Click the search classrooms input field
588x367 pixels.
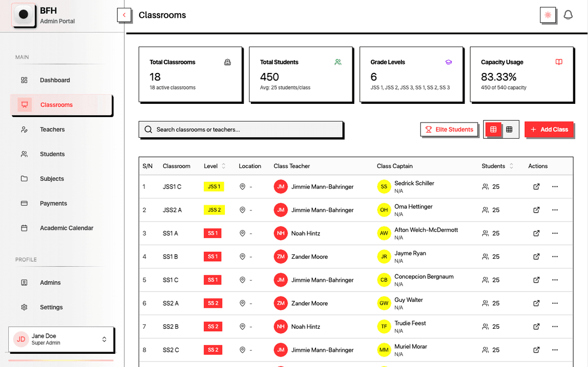(241, 129)
